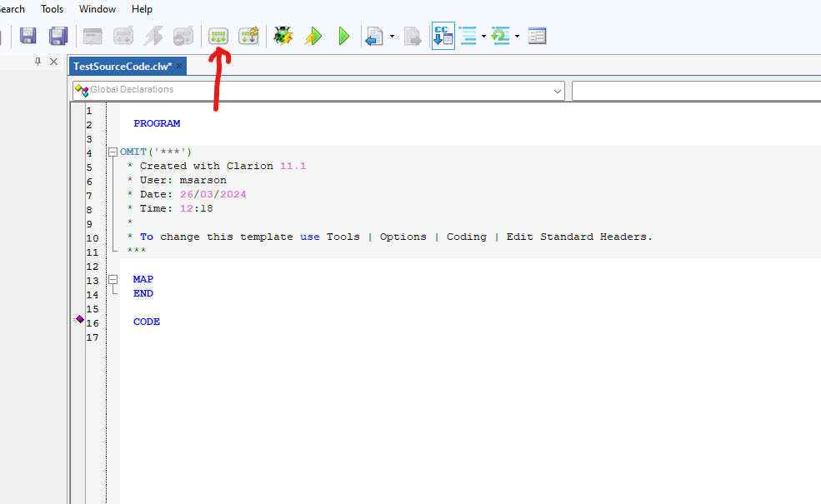This screenshot has height=504, width=821.
Task: Open the Help menu
Action: (142, 9)
